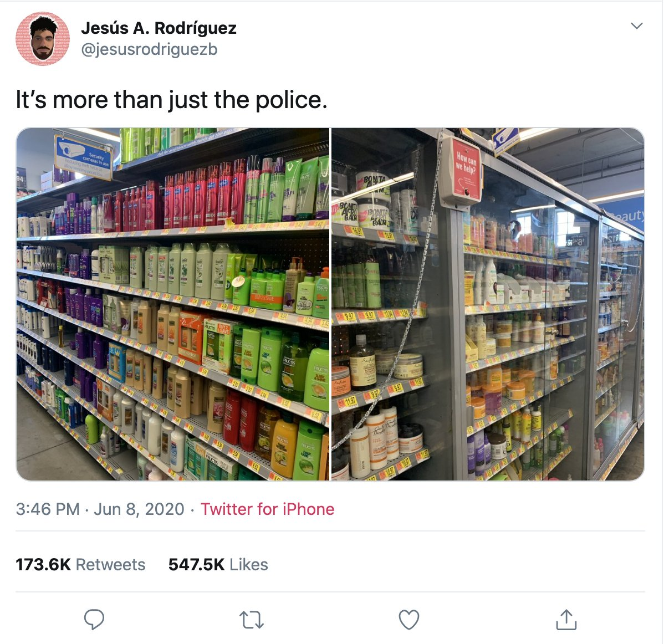Open the 3:46 PM timestamp link

point(48,509)
